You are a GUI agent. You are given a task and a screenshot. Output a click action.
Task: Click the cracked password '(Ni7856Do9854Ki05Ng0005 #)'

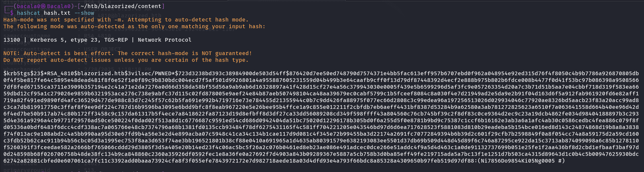tap(521, 161)
